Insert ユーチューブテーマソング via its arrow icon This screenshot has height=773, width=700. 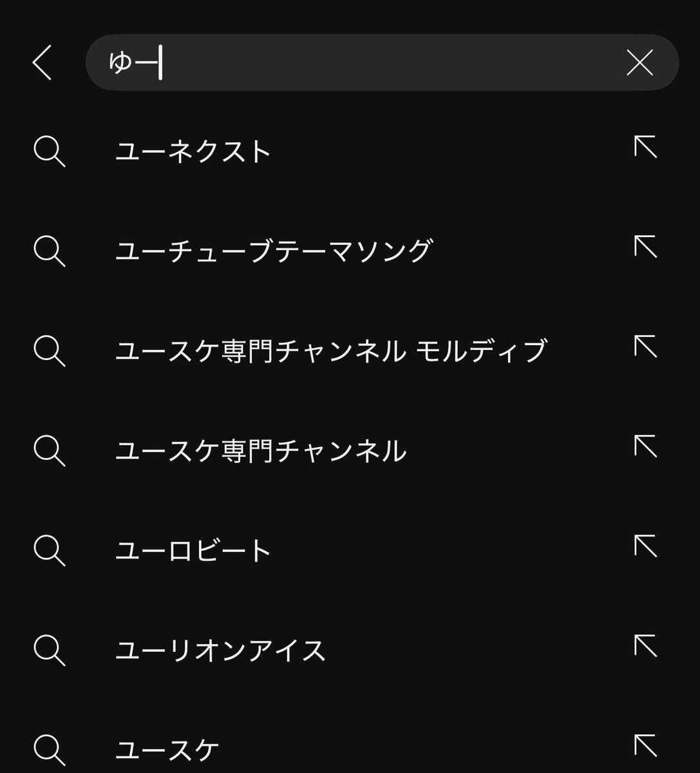tap(645, 247)
